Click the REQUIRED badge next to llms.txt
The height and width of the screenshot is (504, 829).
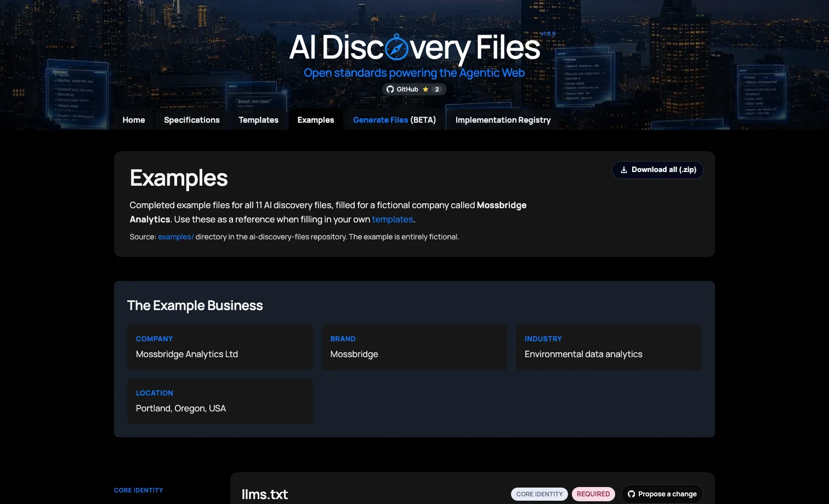click(x=593, y=494)
